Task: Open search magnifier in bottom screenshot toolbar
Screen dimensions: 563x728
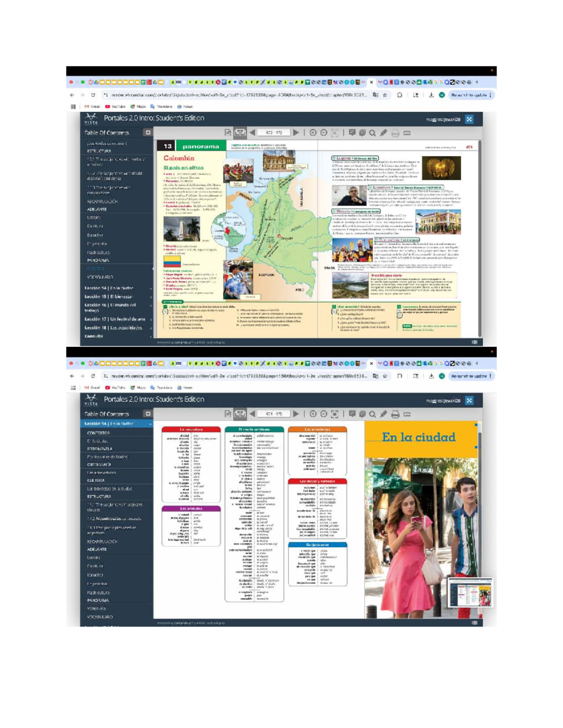Action: [x=373, y=414]
